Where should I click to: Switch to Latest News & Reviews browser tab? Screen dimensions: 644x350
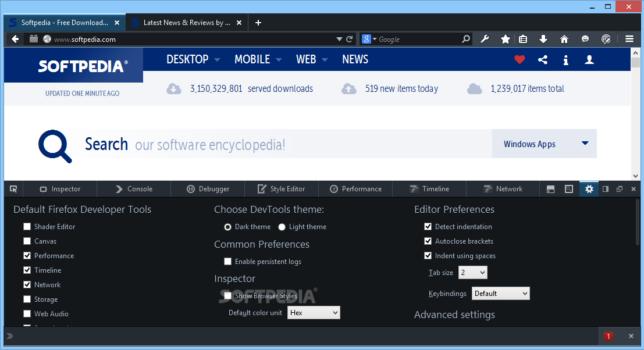[x=187, y=23]
